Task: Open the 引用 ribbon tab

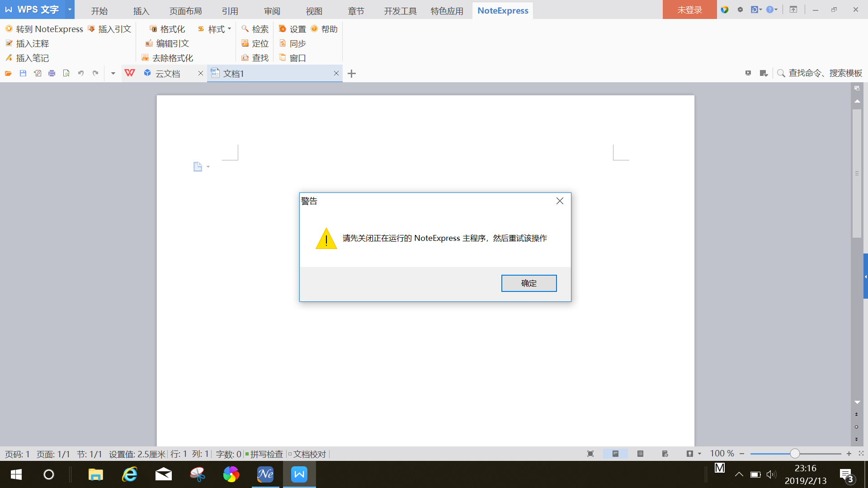Action: point(230,11)
